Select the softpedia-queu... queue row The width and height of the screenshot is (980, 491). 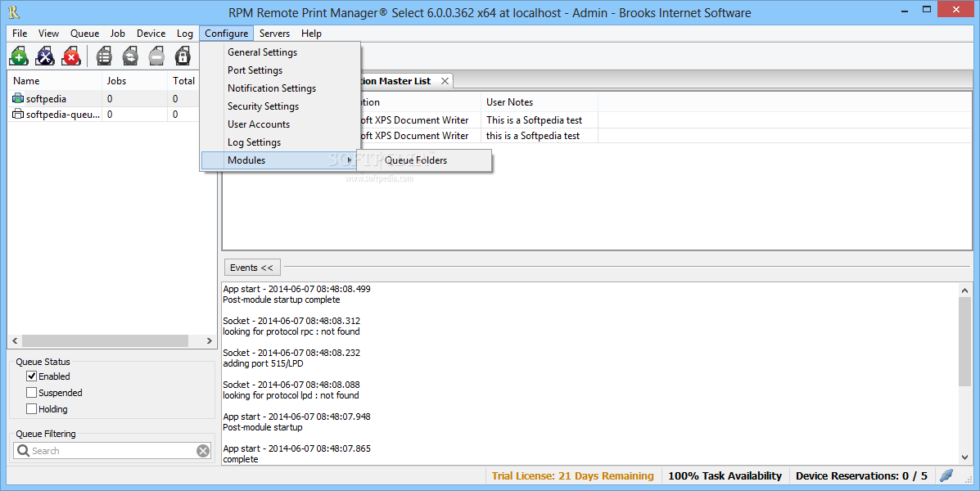click(x=104, y=115)
